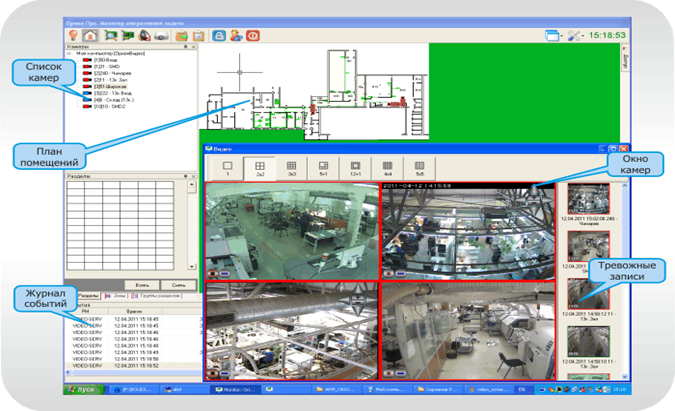Click minus button on top-left camera view
This screenshot has height=411, width=675.
pyautogui.click(x=224, y=273)
